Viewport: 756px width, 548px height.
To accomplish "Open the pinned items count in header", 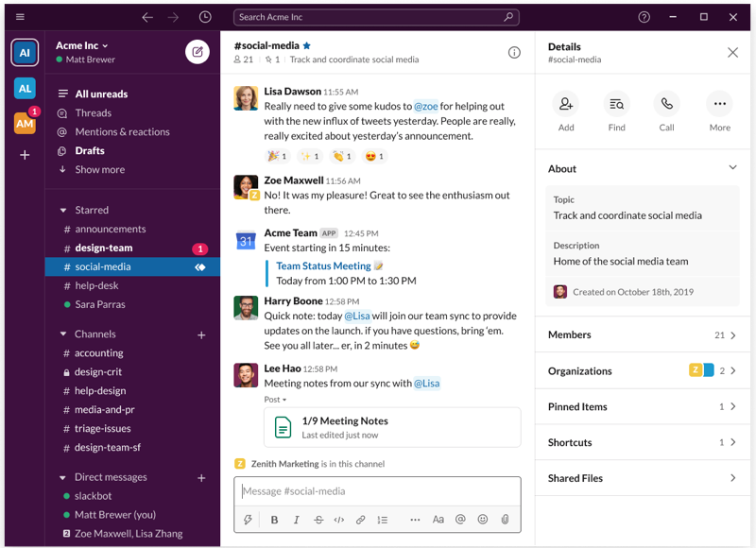I will (x=272, y=60).
